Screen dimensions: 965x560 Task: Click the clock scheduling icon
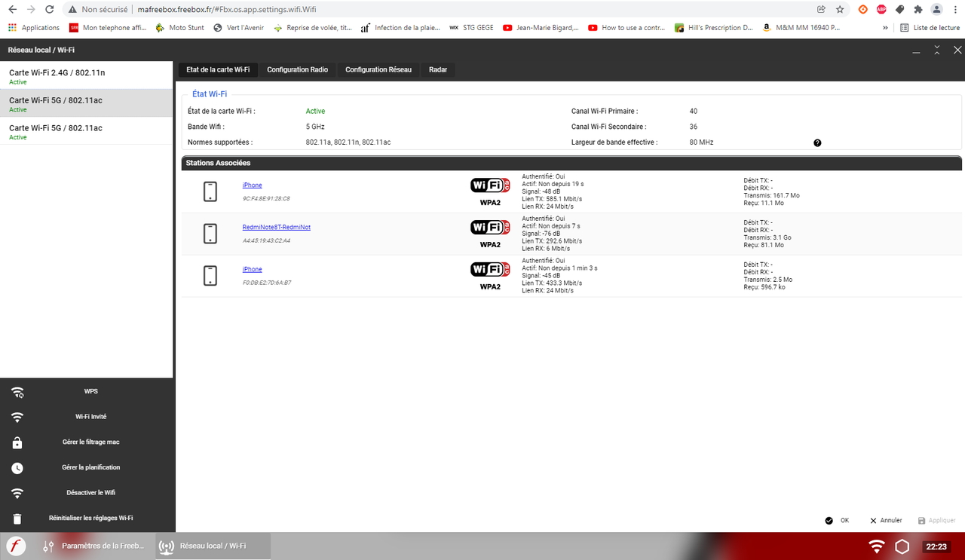pos(17,468)
